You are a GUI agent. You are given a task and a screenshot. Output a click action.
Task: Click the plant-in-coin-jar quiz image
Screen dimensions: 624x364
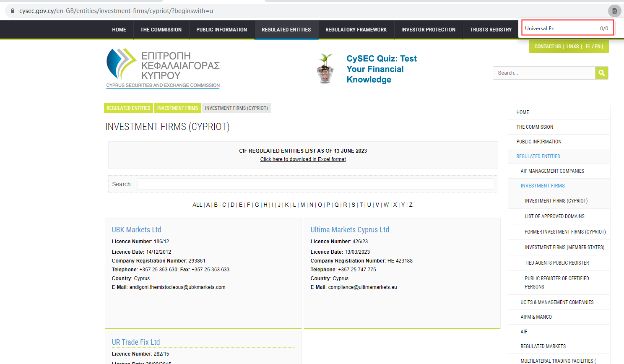(x=325, y=68)
